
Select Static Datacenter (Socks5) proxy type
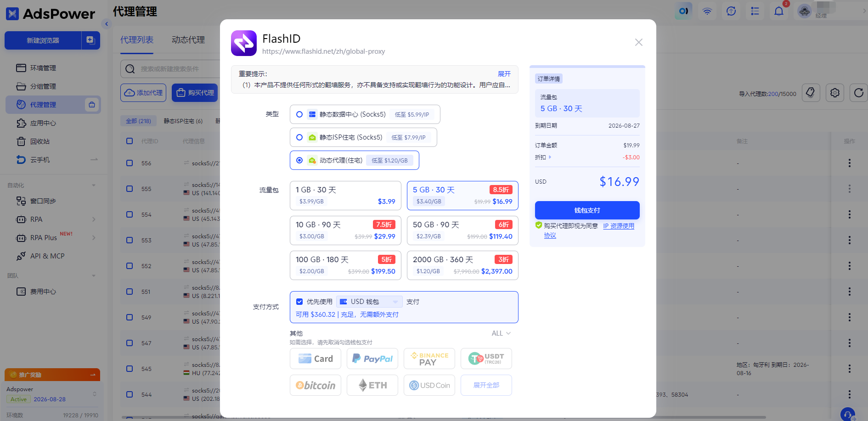(365, 114)
